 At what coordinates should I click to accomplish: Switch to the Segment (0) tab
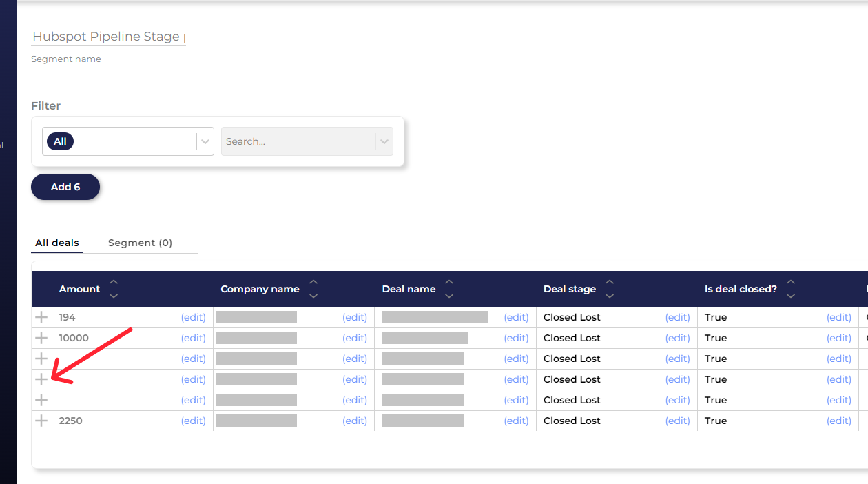(x=140, y=243)
